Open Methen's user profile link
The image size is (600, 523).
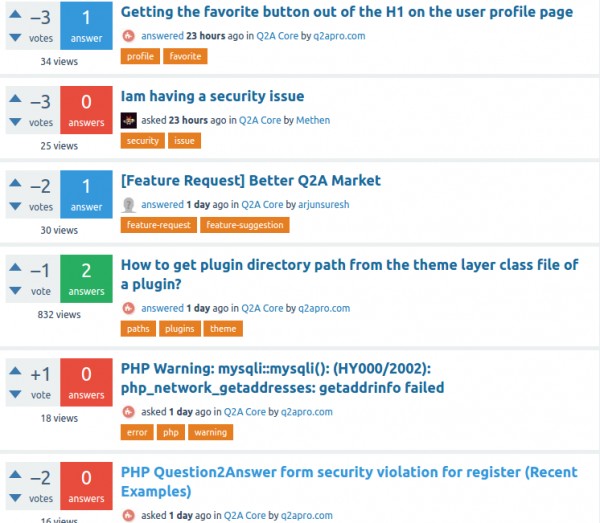[313, 120]
